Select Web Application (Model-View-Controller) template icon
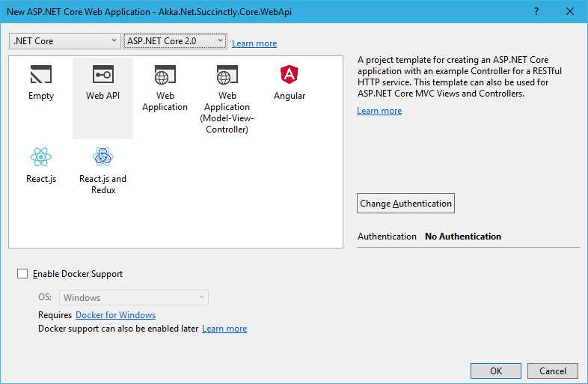This screenshot has width=588, height=384. coord(227,74)
